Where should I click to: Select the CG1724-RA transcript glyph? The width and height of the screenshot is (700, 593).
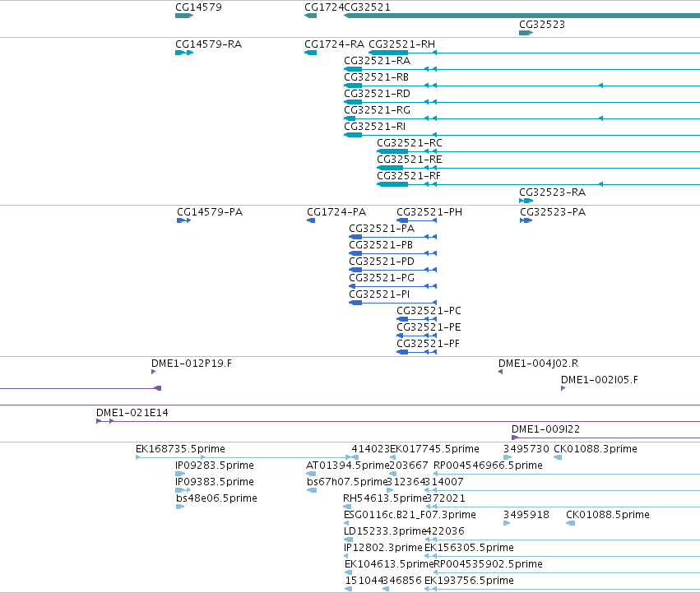tap(310, 53)
